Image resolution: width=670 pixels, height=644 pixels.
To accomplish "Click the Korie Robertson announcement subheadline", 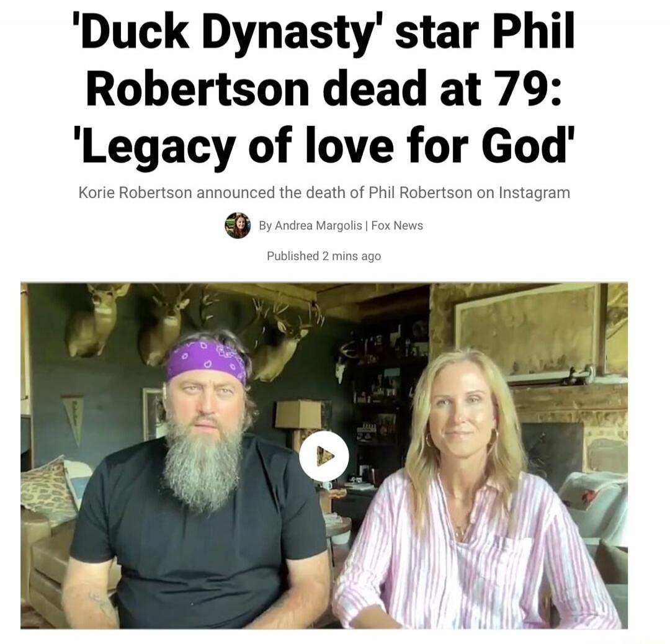I will pyautogui.click(x=324, y=193).
